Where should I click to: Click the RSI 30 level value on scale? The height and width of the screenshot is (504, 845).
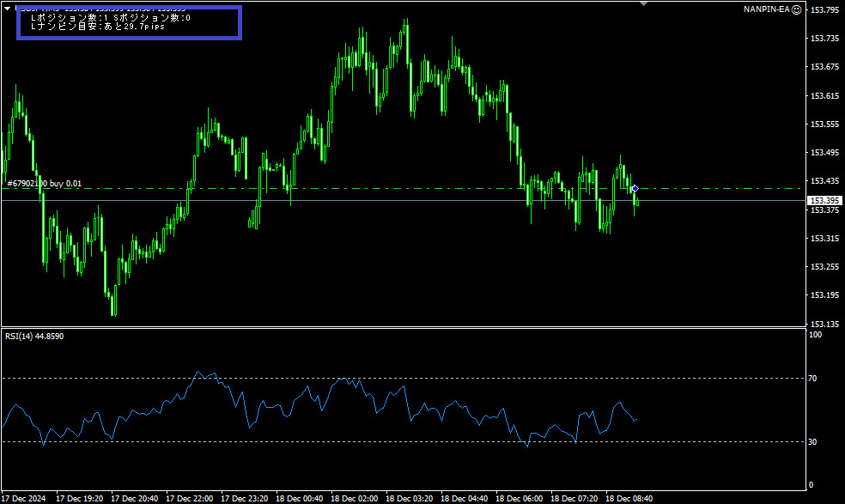pos(812,441)
